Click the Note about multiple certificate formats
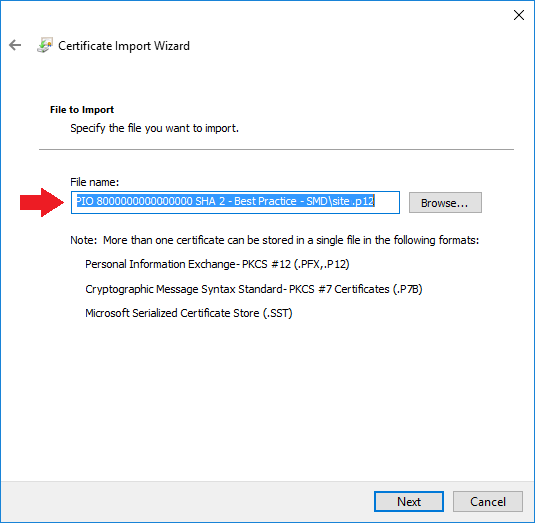The image size is (535, 523). [274, 240]
